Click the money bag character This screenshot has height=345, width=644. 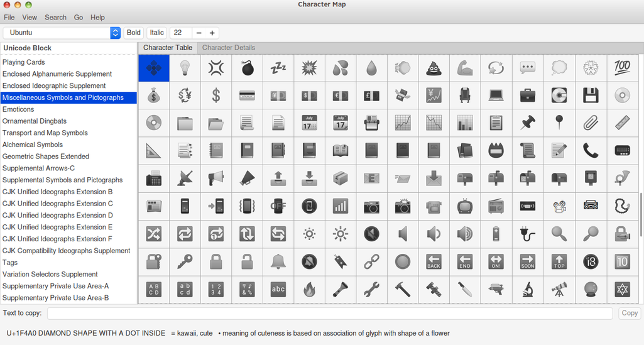153,96
